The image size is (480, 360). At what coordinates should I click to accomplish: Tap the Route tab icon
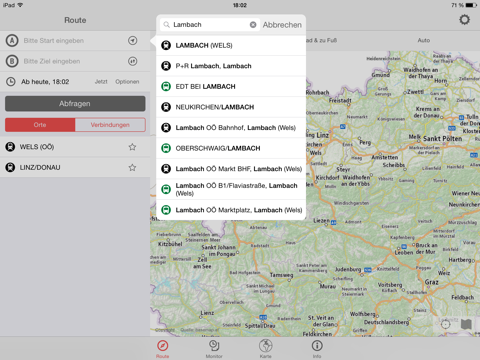(163, 346)
